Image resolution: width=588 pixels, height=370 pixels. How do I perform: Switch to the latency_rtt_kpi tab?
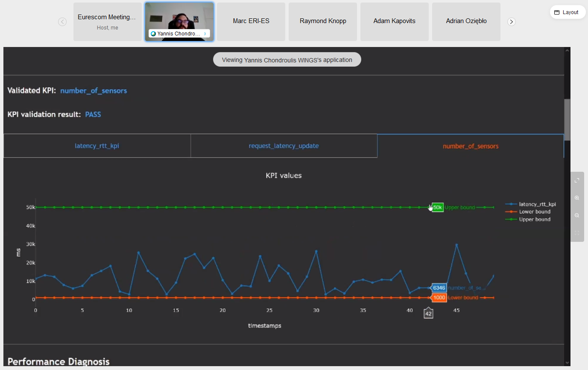[x=97, y=146]
